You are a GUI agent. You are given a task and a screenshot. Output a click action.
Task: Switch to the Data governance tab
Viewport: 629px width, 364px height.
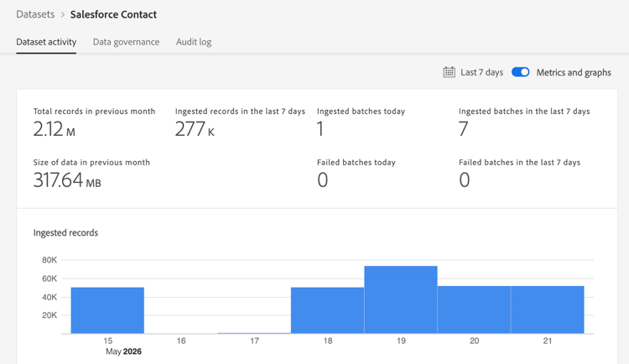click(126, 42)
